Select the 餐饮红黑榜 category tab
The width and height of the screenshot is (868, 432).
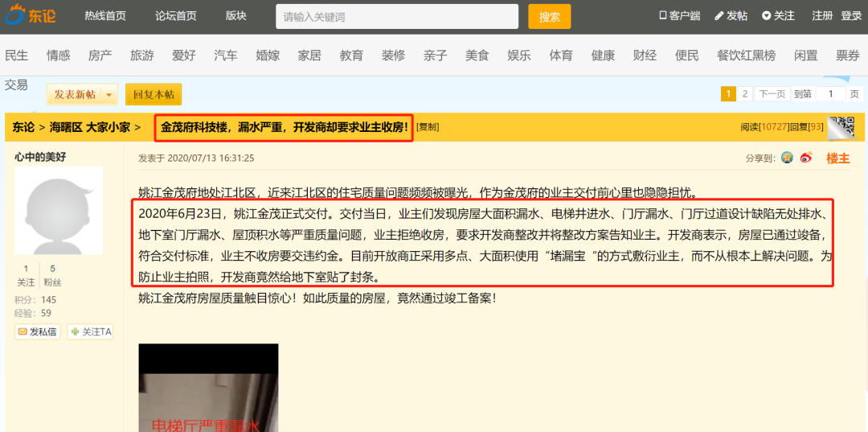click(x=746, y=56)
